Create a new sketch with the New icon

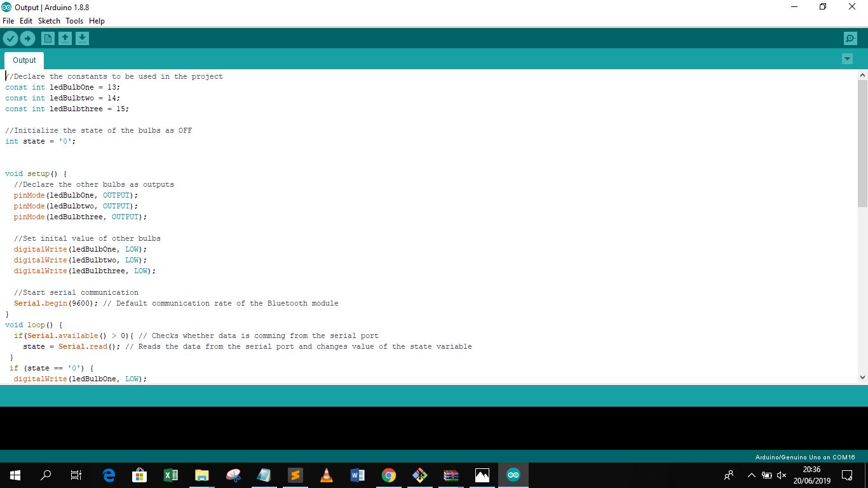coord(48,39)
